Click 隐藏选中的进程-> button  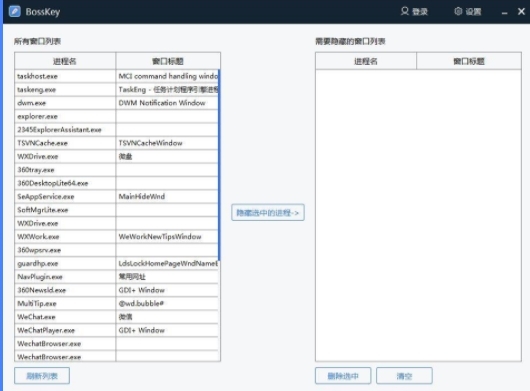268,213
